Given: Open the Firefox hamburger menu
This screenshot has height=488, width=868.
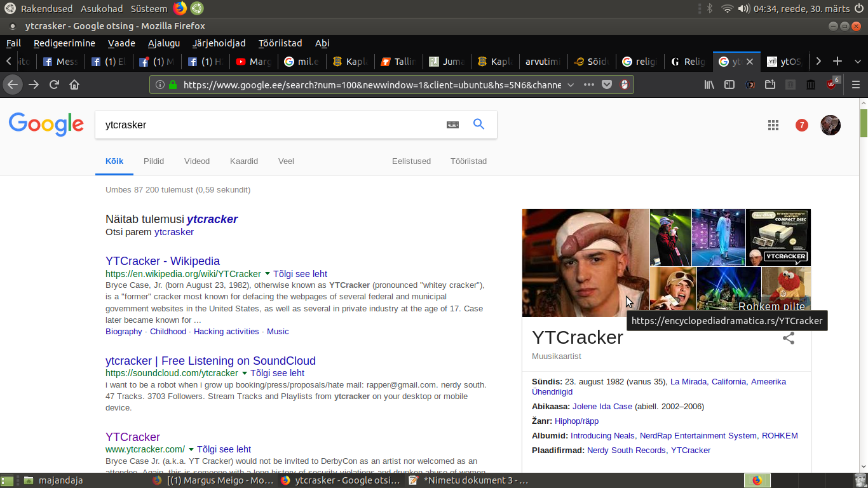Looking at the screenshot, I should [x=855, y=85].
